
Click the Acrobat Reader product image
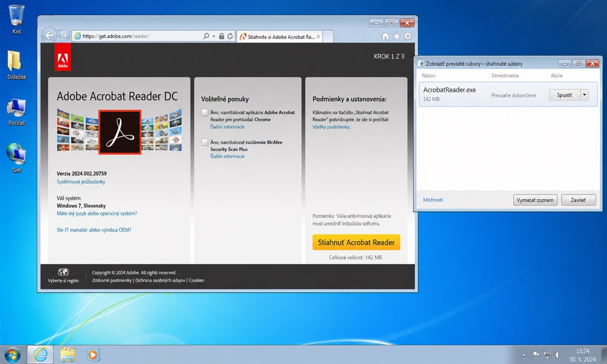pyautogui.click(x=119, y=131)
